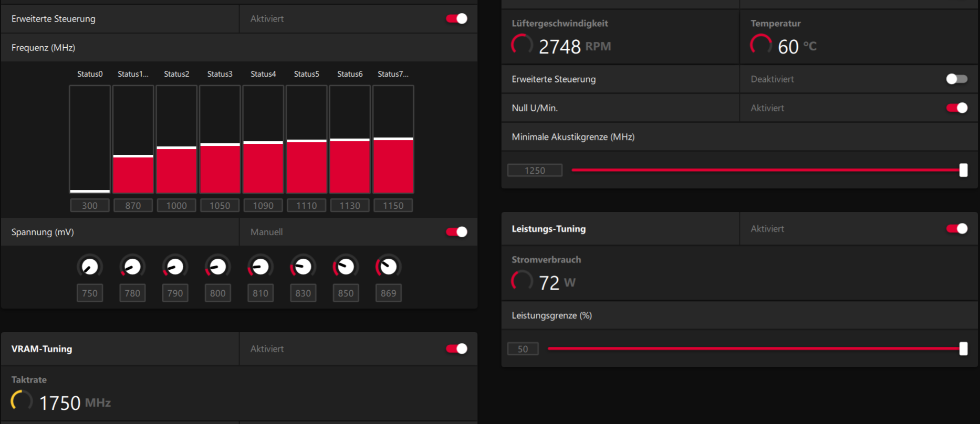The image size is (980, 424).
Task: Click the Status6 frequency bar
Action: click(350, 140)
